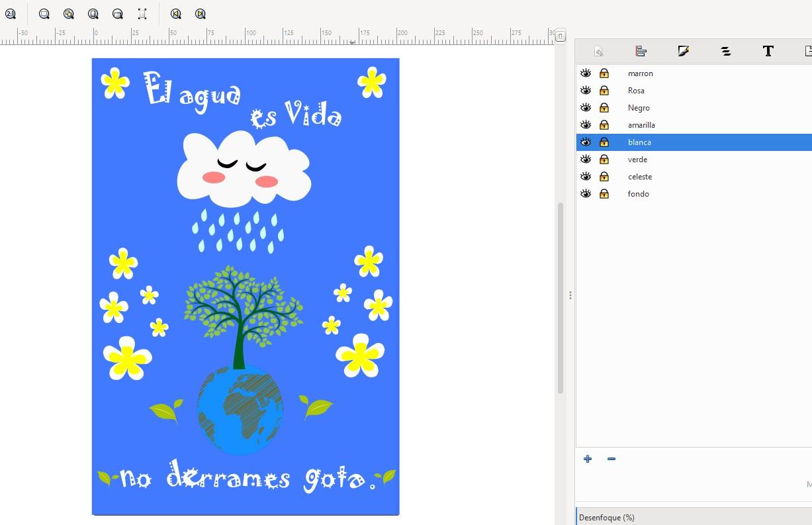Unlock the Negro layer

pos(604,108)
